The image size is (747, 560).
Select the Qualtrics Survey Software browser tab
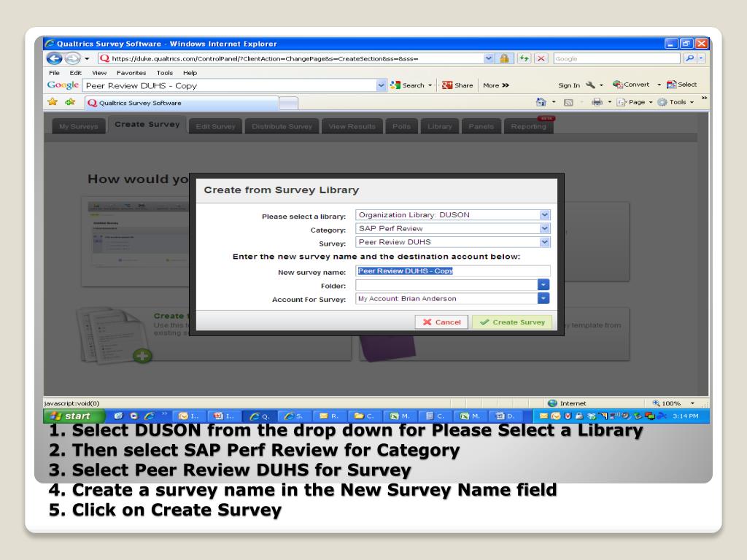tap(182, 103)
